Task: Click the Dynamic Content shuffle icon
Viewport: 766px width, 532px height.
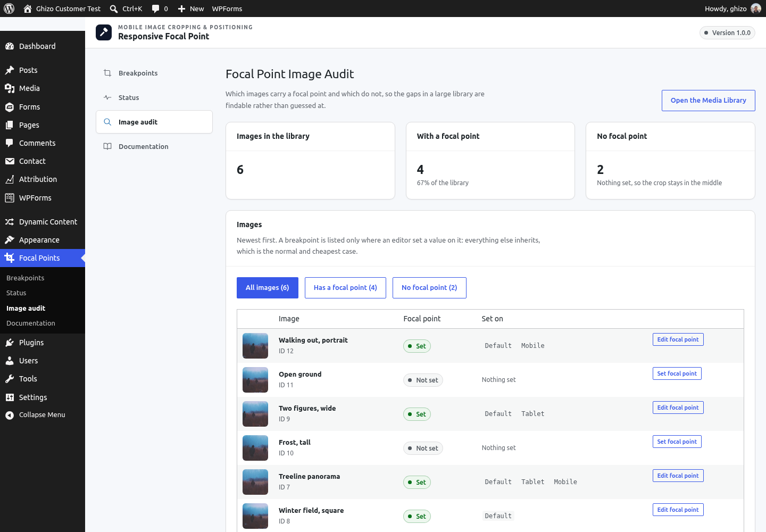Action: coord(10,222)
